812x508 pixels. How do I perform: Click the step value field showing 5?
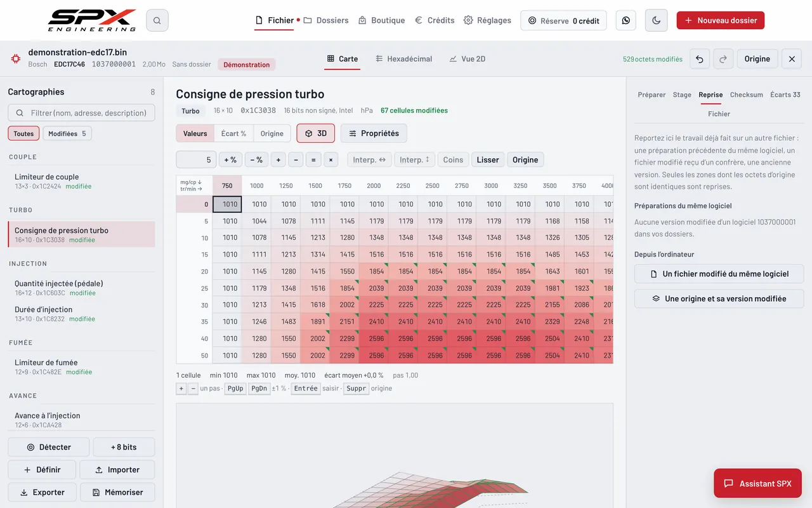(x=196, y=160)
